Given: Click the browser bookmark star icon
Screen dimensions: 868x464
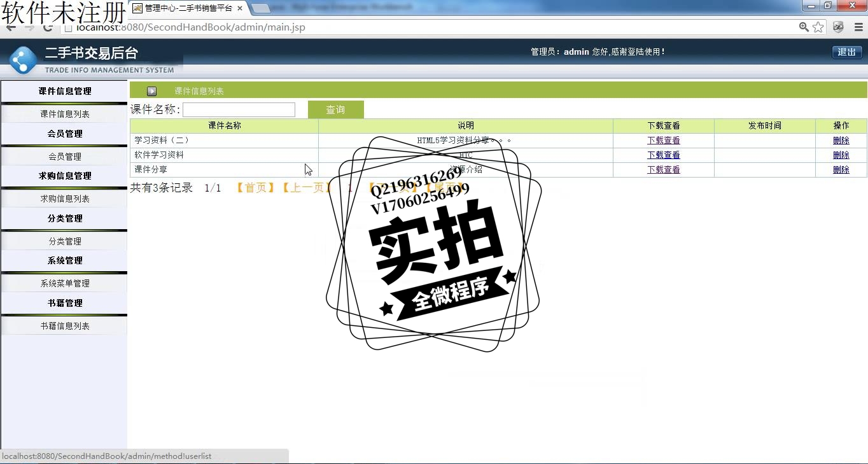Looking at the screenshot, I should pyautogui.click(x=818, y=27).
